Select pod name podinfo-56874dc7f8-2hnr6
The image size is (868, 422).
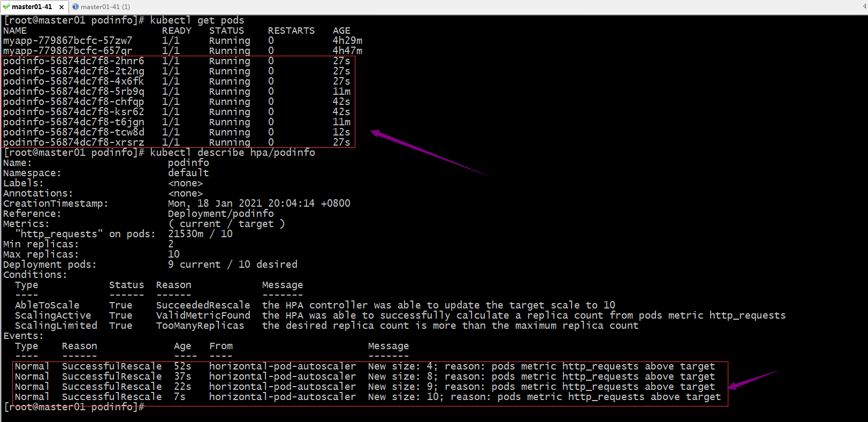click(73, 61)
